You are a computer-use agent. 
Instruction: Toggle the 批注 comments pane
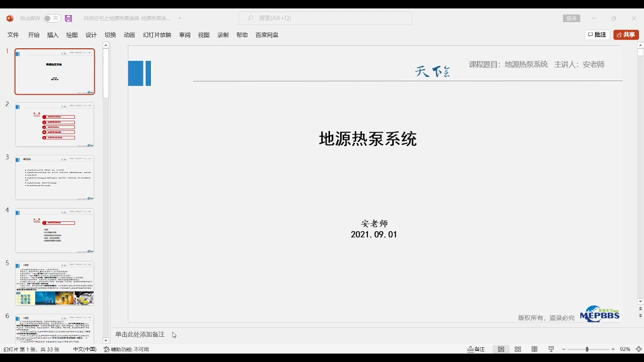(x=597, y=34)
